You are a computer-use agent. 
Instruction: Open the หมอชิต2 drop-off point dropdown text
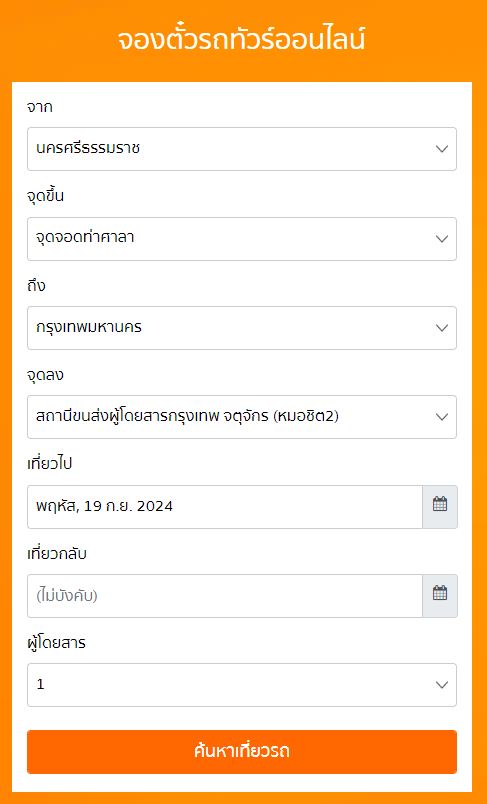click(x=188, y=416)
